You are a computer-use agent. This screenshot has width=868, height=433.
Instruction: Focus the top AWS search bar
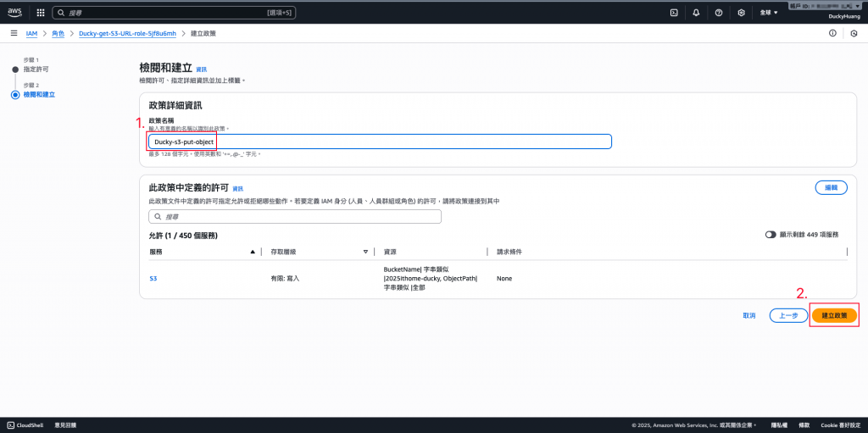173,12
